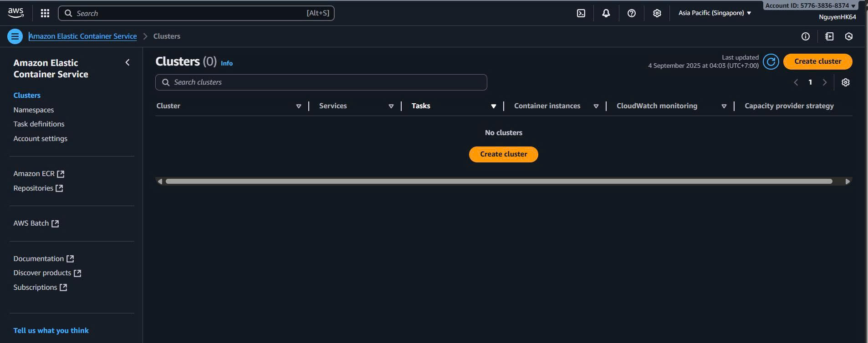Image resolution: width=868 pixels, height=343 pixels.
Task: Click the scrollbar left arrow
Action: tap(159, 182)
